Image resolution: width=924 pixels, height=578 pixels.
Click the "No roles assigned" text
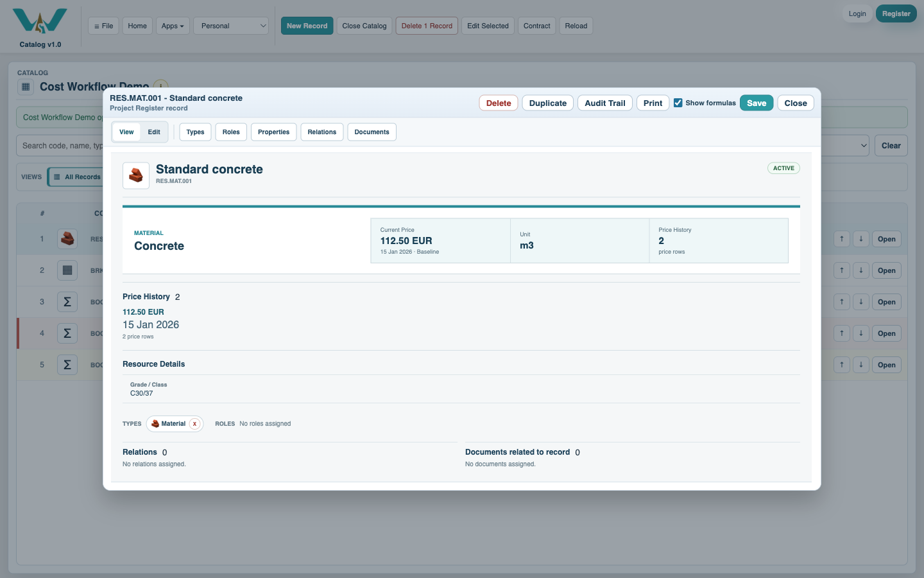(265, 424)
